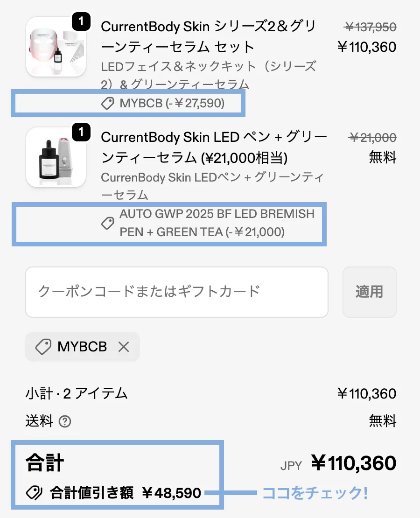Click the tag icon beside AUTO GWP discount
This screenshot has width=420, height=518.
click(x=108, y=224)
